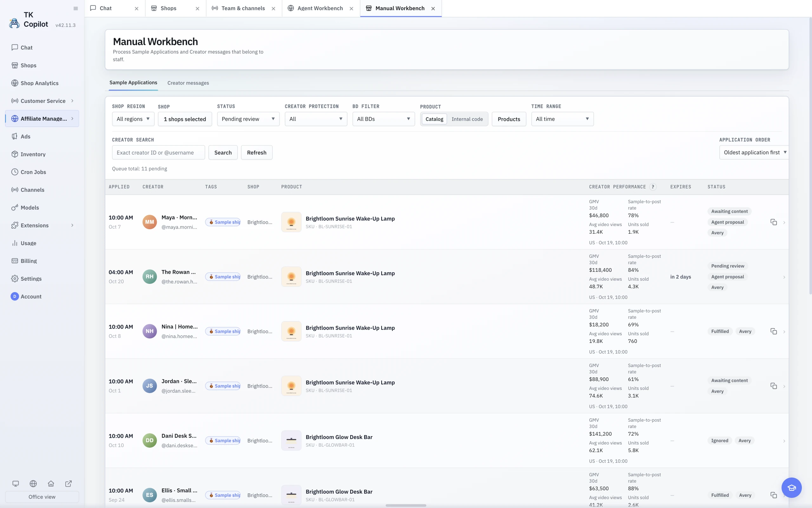Open the Team & channels tab
The image size is (812, 508).
tap(243, 8)
